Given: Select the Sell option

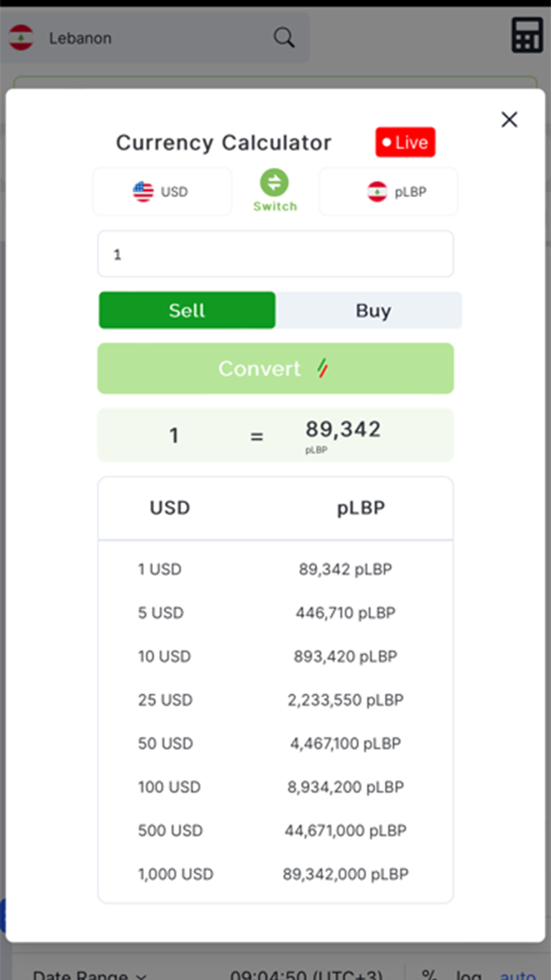Looking at the screenshot, I should 187,310.
